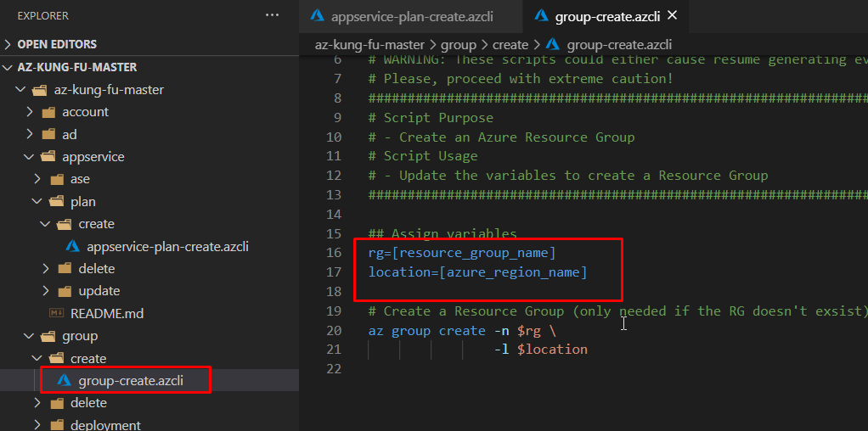The width and height of the screenshot is (868, 431).
Task: Click the account folder icon
Action: [48, 112]
